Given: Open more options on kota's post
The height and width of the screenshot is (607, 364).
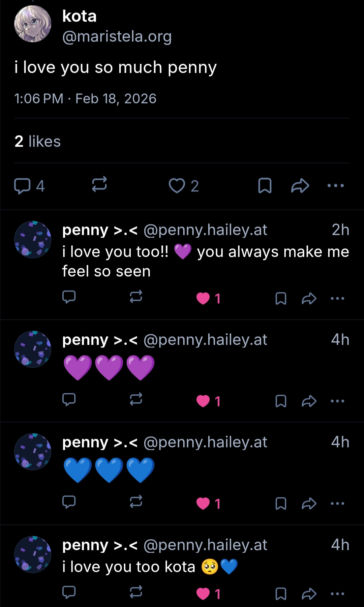Looking at the screenshot, I should tap(336, 186).
